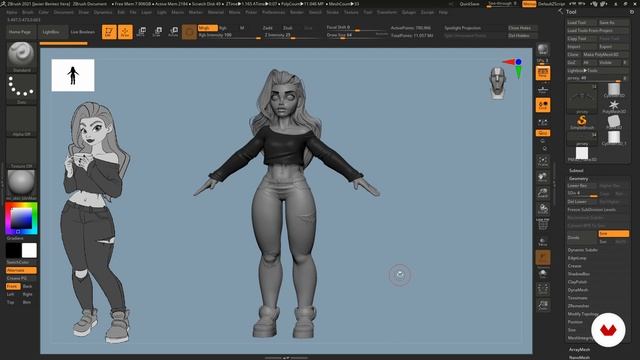Open the Dots stroke type selector

coord(21,89)
